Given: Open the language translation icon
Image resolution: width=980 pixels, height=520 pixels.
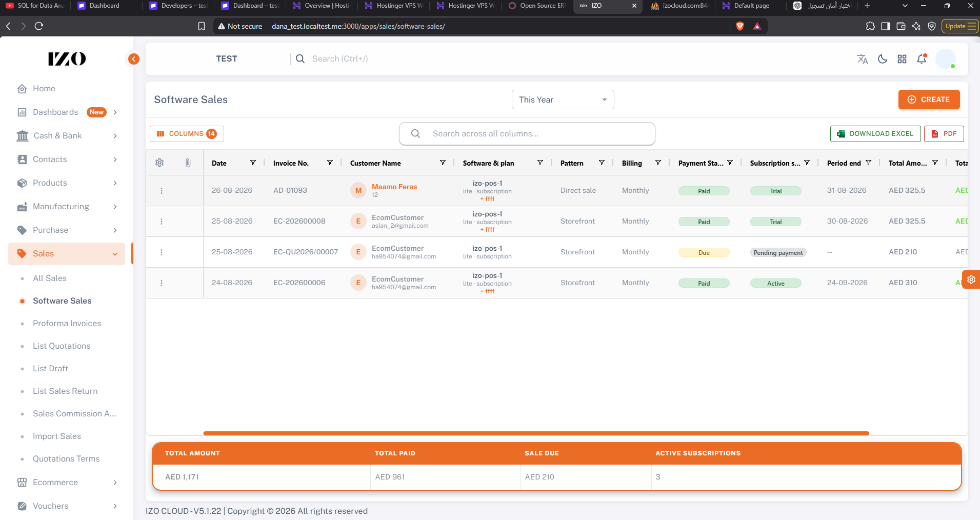Looking at the screenshot, I should (x=863, y=59).
